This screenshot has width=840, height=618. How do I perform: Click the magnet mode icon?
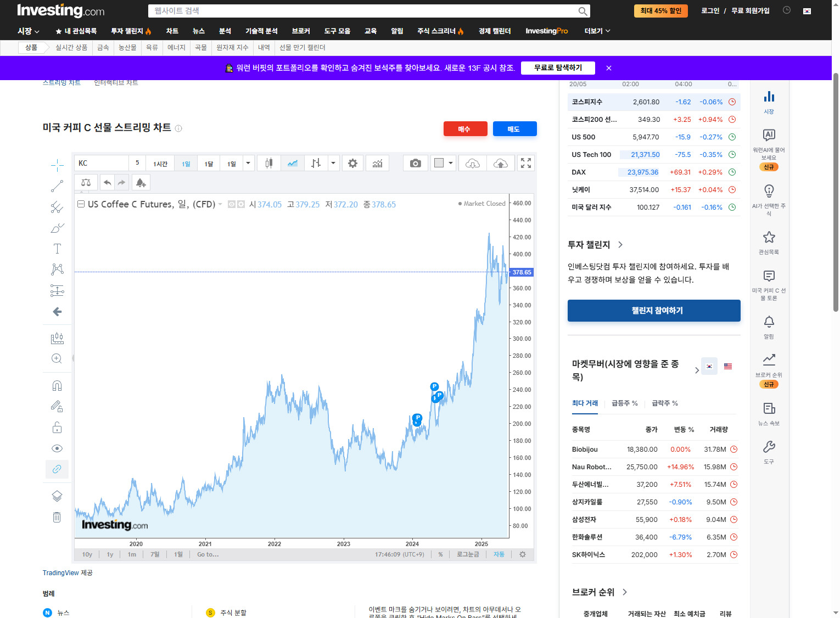[57, 386]
